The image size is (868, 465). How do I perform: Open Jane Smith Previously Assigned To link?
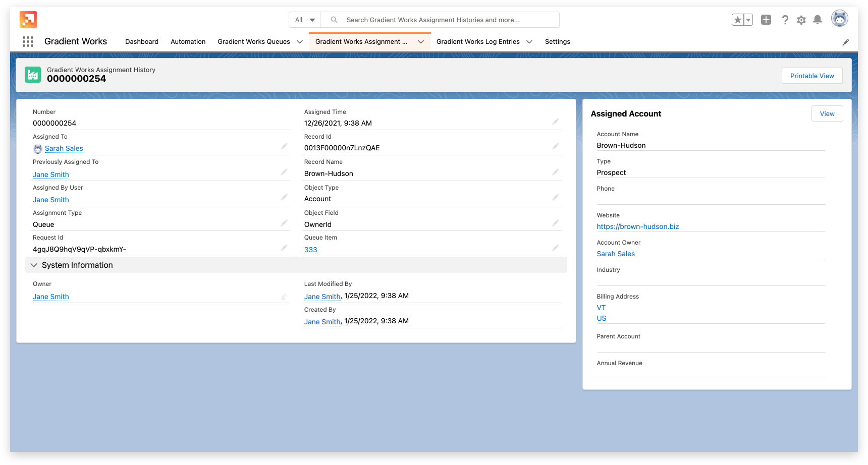click(x=51, y=175)
